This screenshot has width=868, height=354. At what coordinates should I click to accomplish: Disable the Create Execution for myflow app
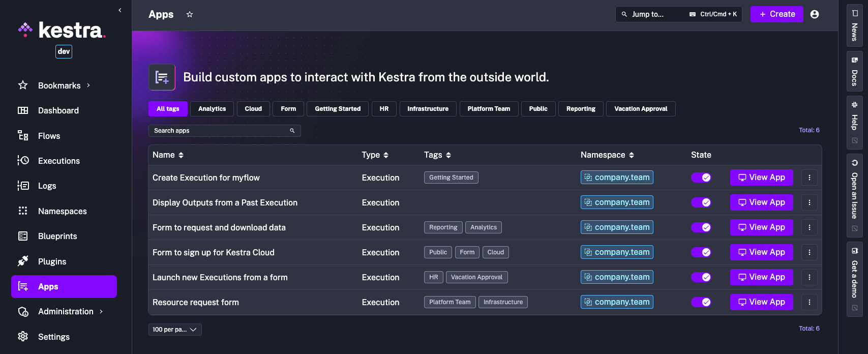coord(701,178)
